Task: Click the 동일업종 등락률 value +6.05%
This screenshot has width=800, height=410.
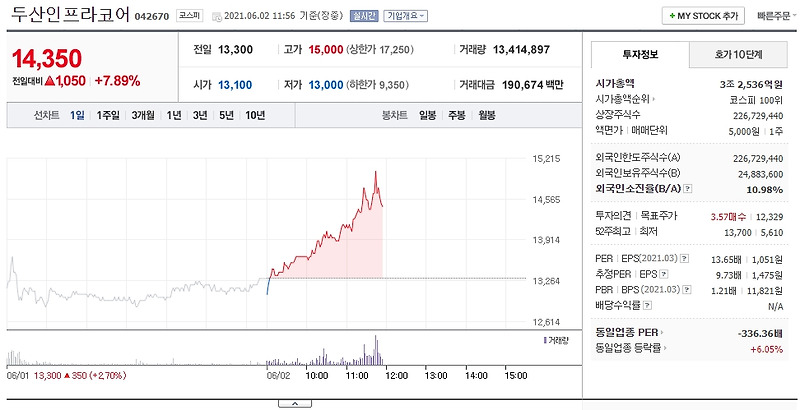Action: point(767,349)
